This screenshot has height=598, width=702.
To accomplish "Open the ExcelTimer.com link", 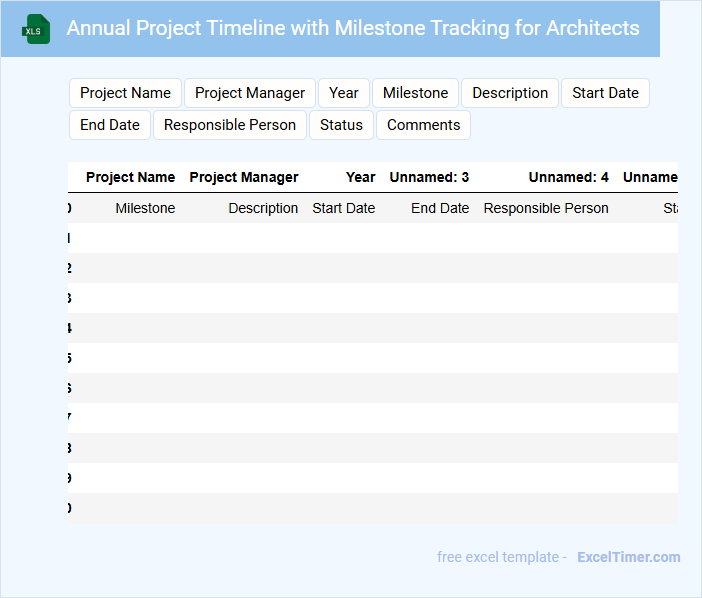I will (x=628, y=557).
